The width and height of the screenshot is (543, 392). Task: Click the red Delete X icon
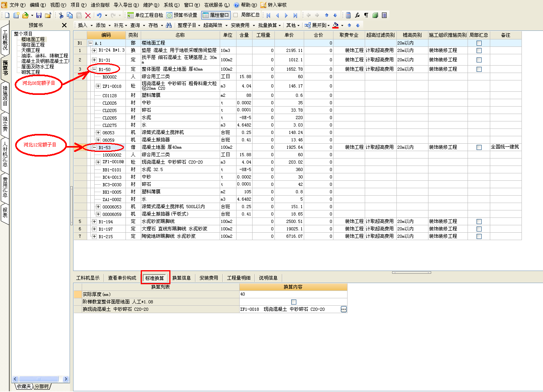click(x=88, y=15)
